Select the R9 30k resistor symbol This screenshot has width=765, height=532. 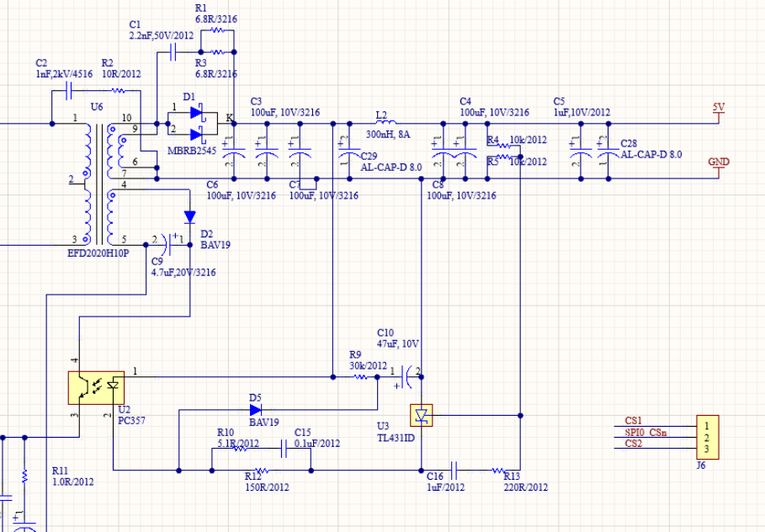point(365,378)
